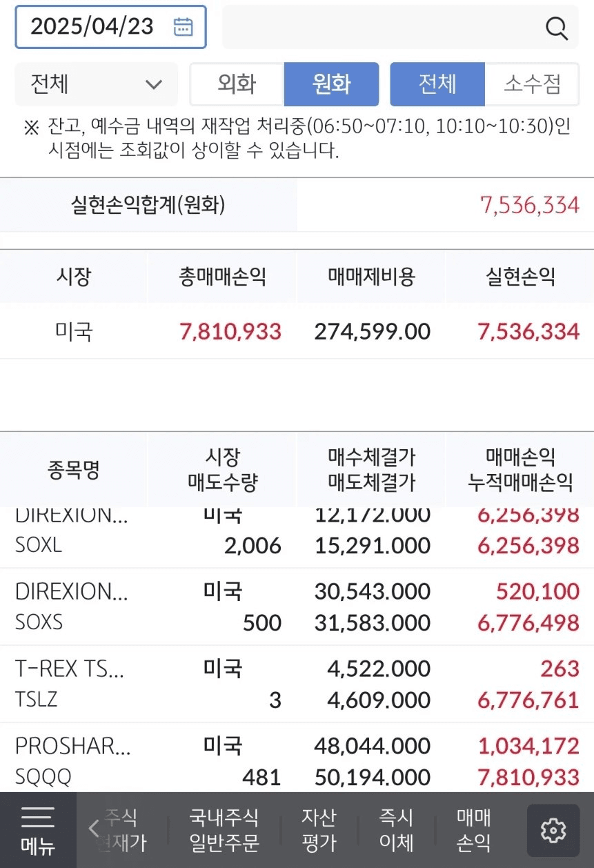
Task: Select the 전체 quantity toggle
Action: [x=437, y=84]
